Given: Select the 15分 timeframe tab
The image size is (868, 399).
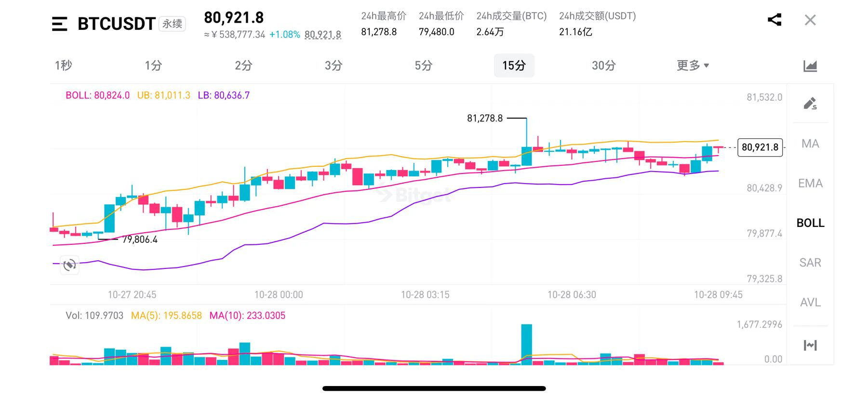Looking at the screenshot, I should [x=514, y=66].
